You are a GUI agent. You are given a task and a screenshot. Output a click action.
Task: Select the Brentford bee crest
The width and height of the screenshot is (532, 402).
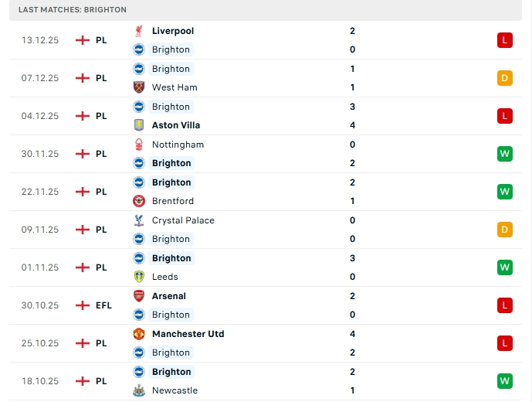coord(139,201)
